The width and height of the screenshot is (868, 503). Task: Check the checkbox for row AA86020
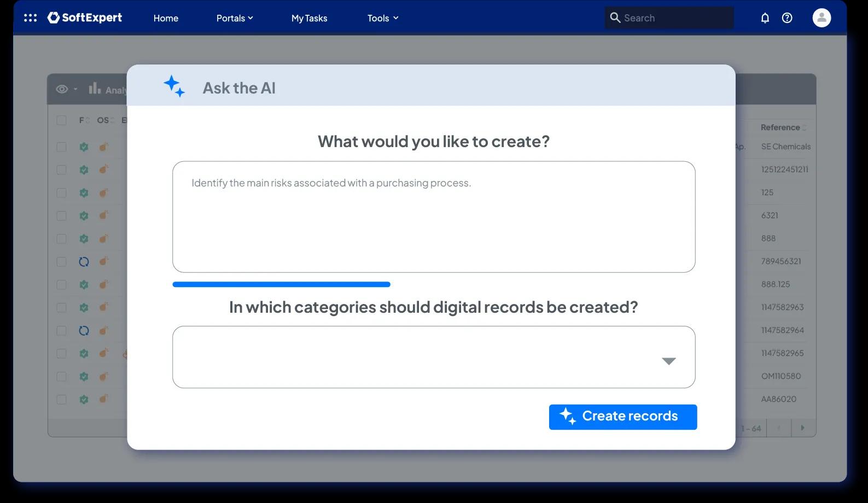point(61,399)
